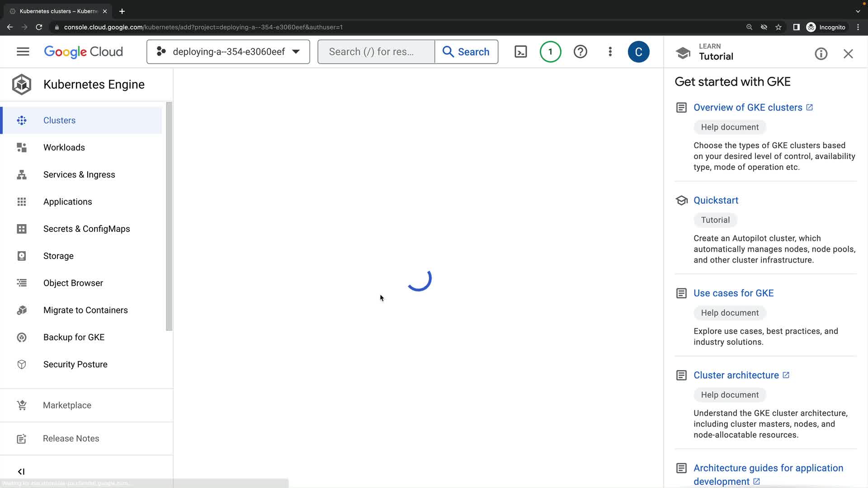Close the Learn Tutorial panel
The height and width of the screenshot is (488, 868).
coord(848,54)
